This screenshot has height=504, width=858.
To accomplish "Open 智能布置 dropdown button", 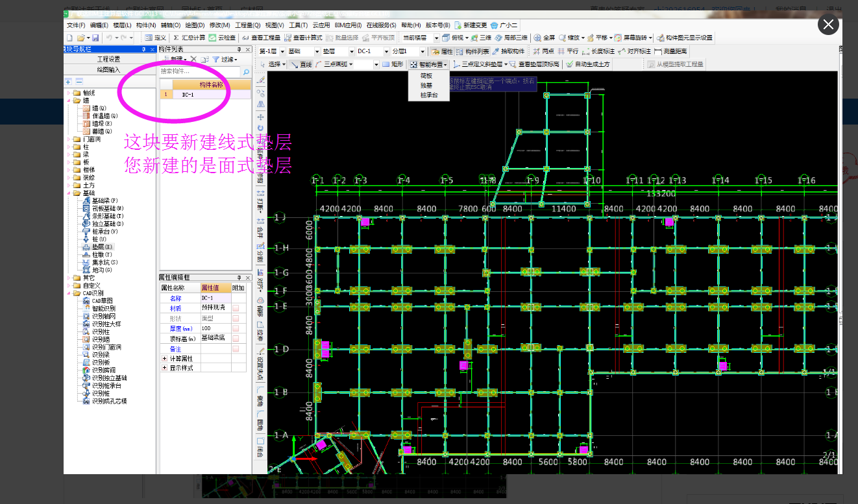I will [x=429, y=64].
